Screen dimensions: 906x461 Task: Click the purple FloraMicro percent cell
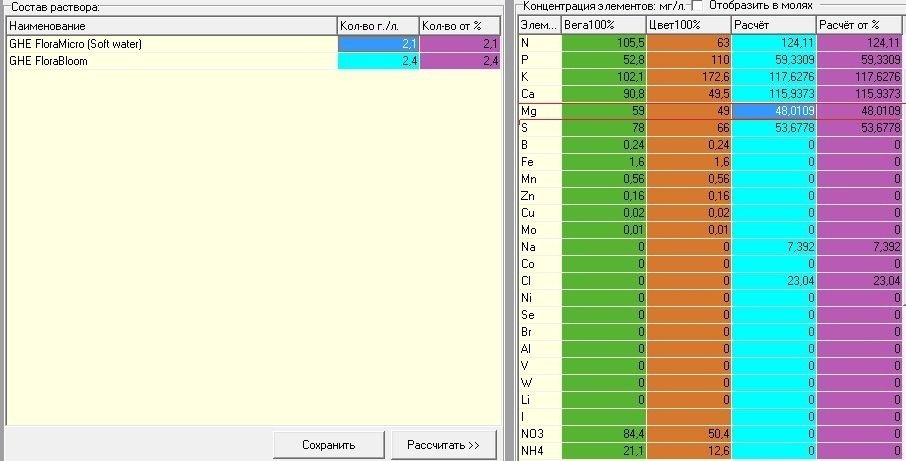click(460, 44)
